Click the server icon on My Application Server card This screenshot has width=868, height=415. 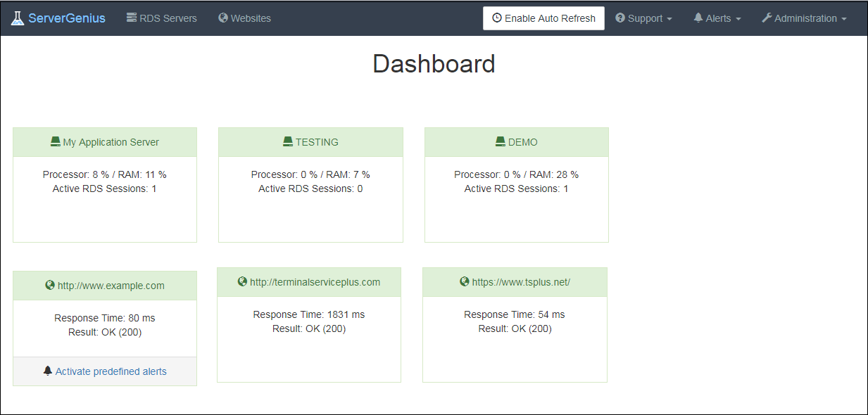click(x=56, y=141)
